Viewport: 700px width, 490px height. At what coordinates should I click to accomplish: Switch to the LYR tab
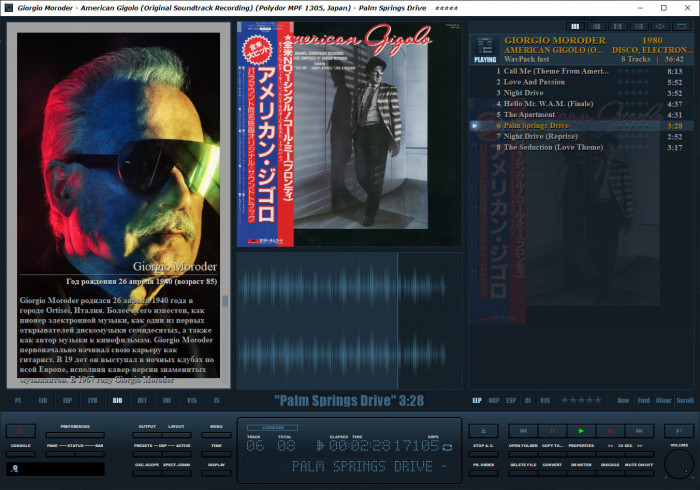coord(92,400)
